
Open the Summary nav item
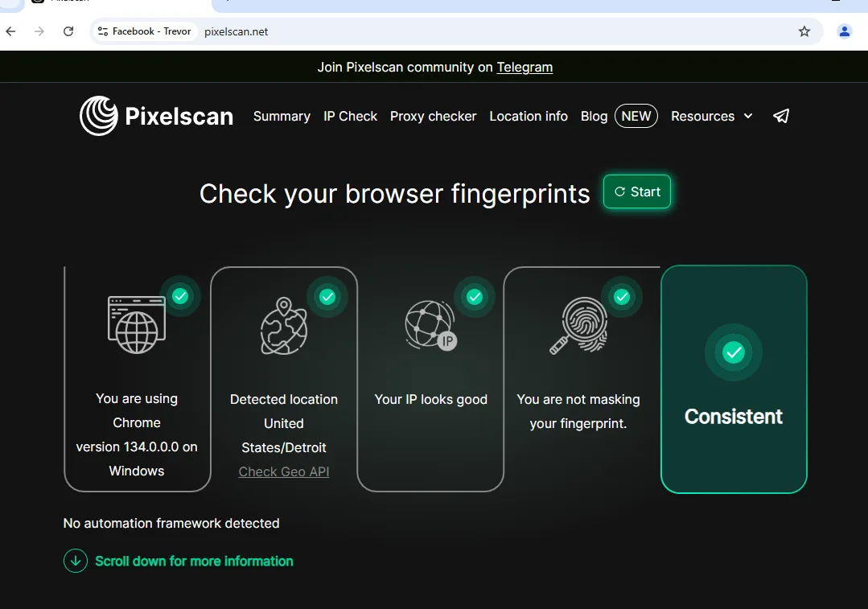coord(282,117)
